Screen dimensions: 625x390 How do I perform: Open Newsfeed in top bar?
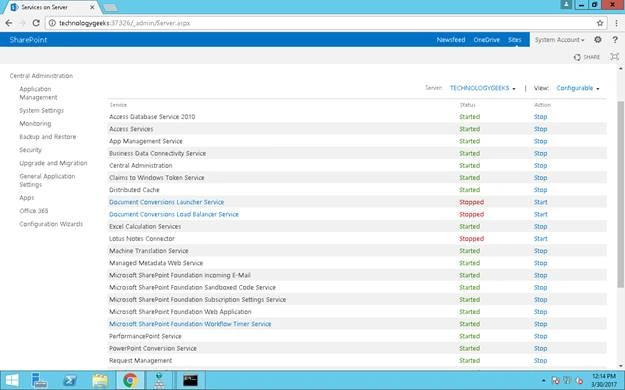(x=451, y=40)
